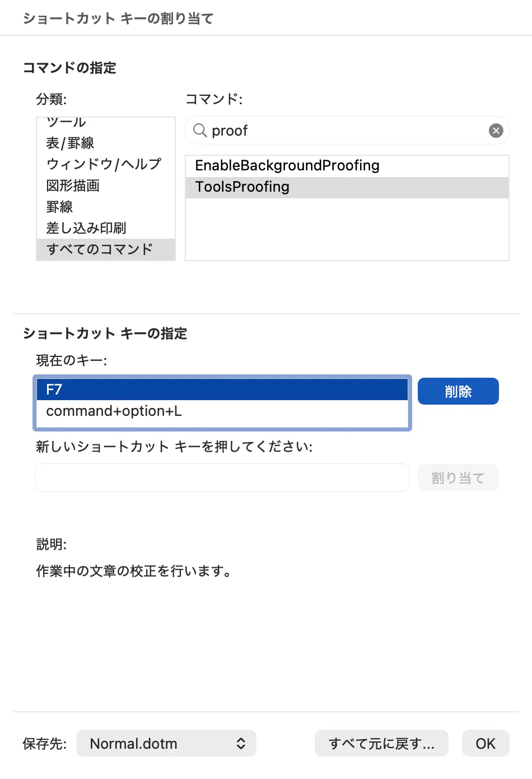Click the 割り当て assign button
The image size is (532, 779).
pyautogui.click(x=458, y=477)
